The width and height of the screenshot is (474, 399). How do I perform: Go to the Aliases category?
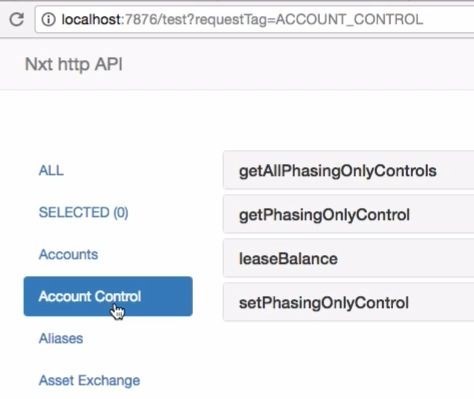[x=61, y=338]
